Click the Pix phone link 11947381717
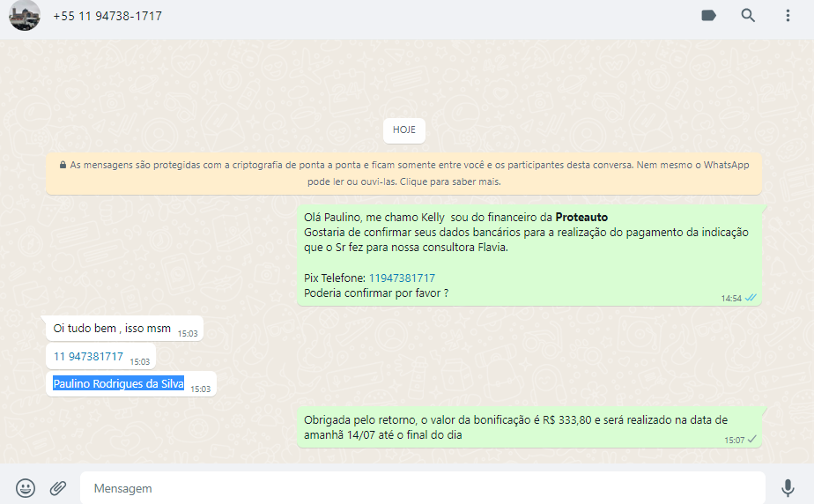 coord(402,278)
